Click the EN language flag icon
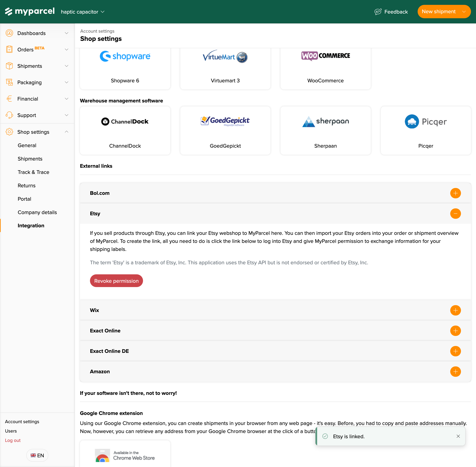476x467 pixels. [34, 455]
